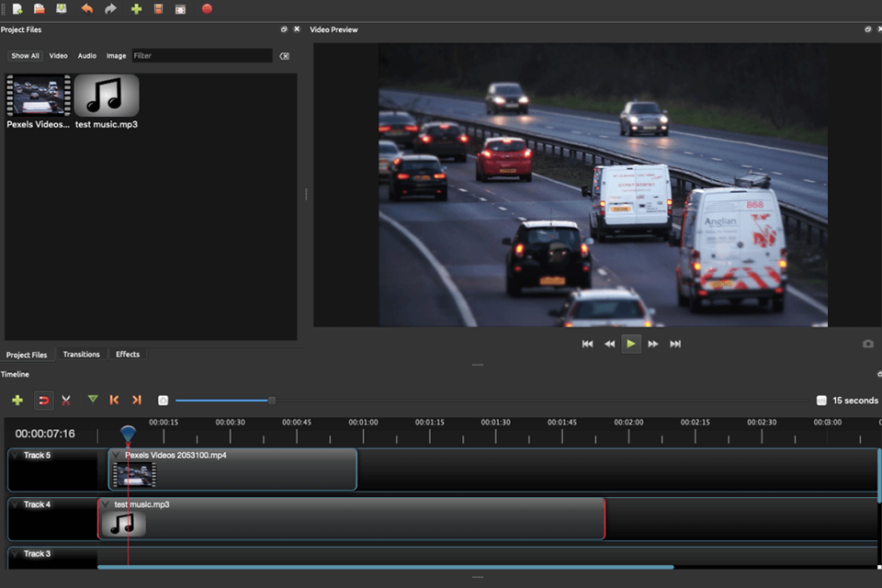This screenshot has width=882, height=588.
Task: Toggle timeline snapping magnet button
Action: pos(43,401)
